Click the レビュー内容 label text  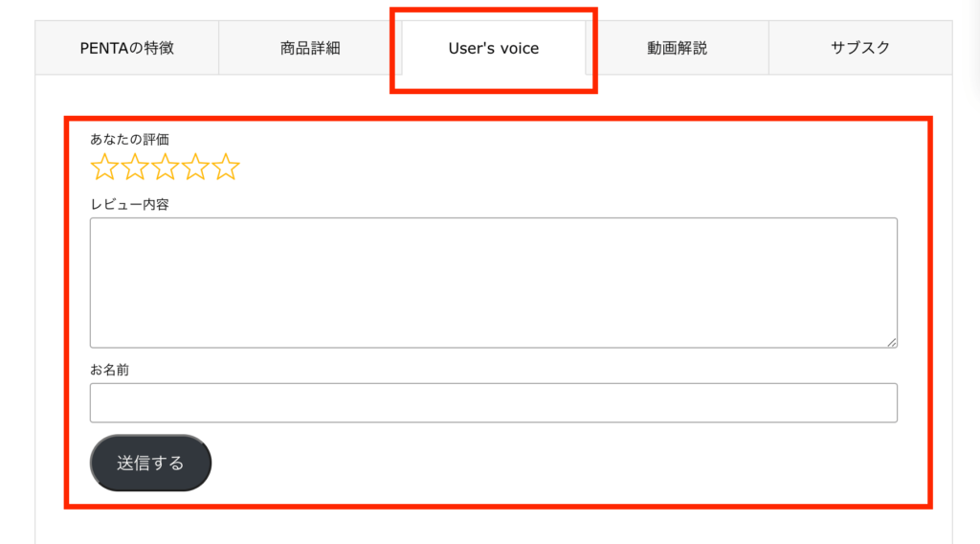(129, 204)
